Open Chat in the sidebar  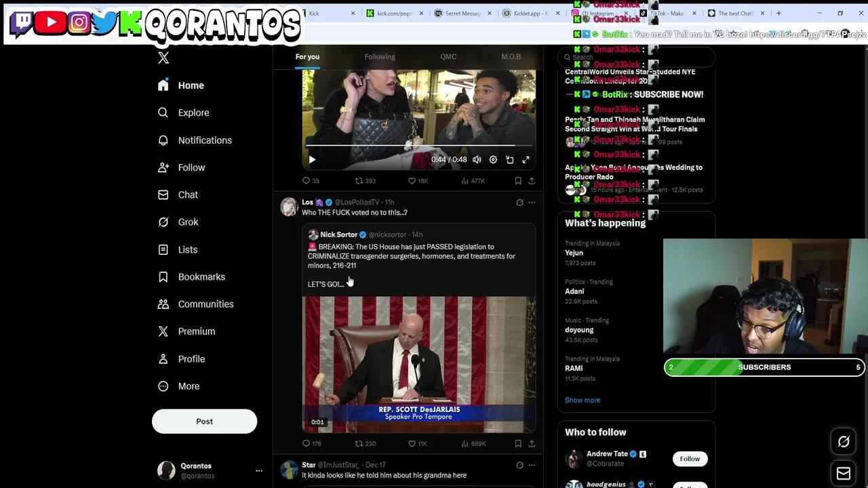click(x=178, y=195)
